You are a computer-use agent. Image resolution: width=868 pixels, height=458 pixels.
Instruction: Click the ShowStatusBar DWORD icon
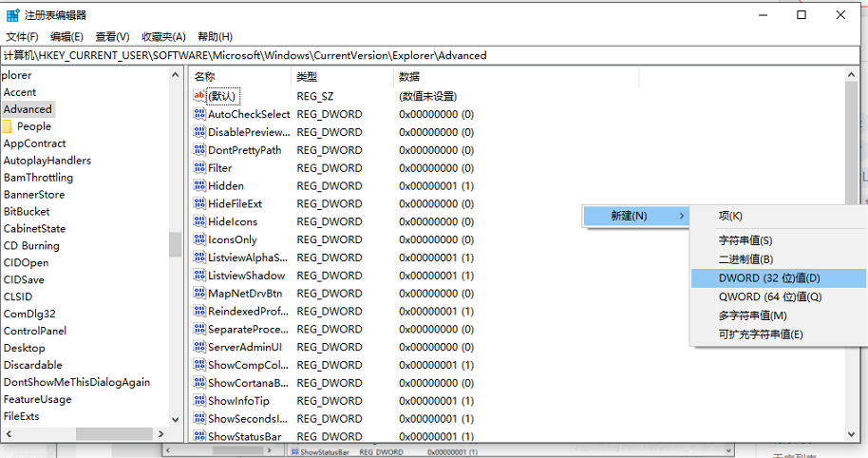199,436
